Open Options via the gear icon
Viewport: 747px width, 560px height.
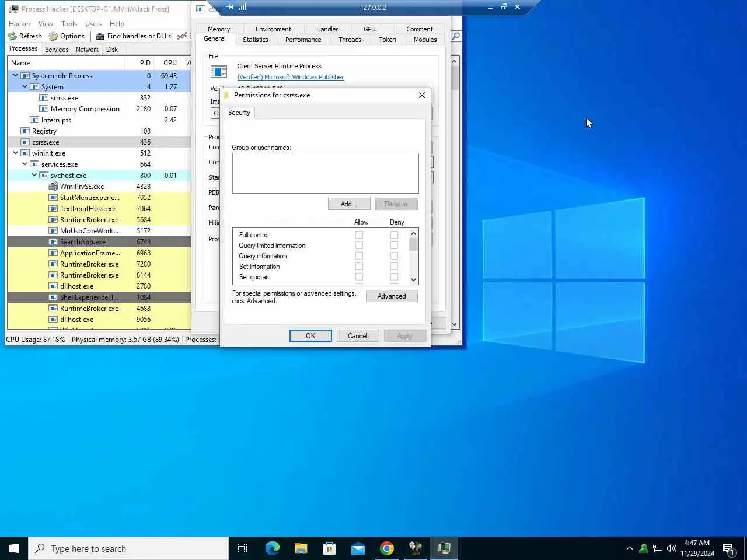tap(53, 36)
